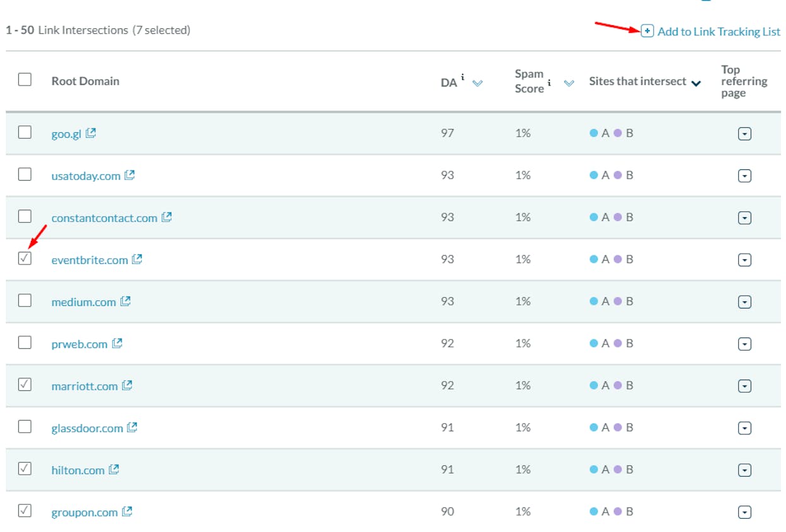Image resolution: width=786 pixels, height=532 pixels.
Task: Expand top referring page for glassdoor.com
Action: point(744,427)
